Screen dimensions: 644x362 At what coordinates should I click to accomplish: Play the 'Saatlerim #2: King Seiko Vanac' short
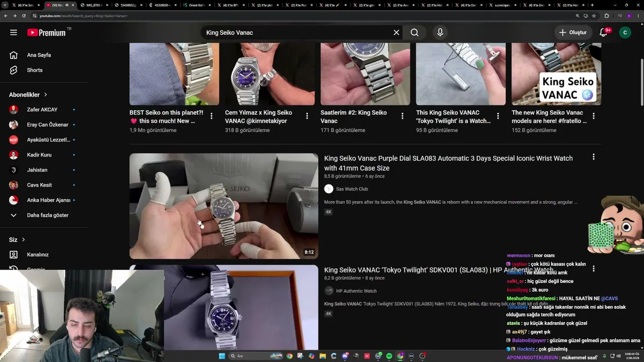click(365, 74)
